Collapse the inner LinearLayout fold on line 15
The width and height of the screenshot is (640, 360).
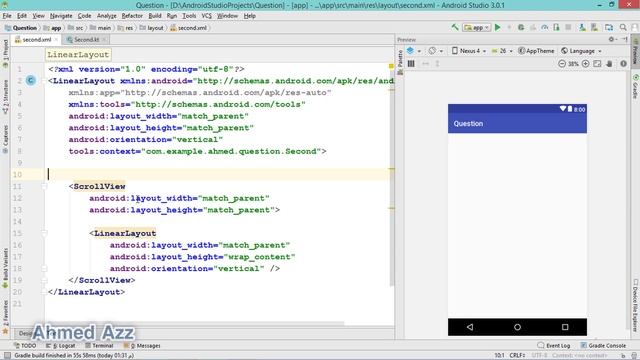coord(44,233)
